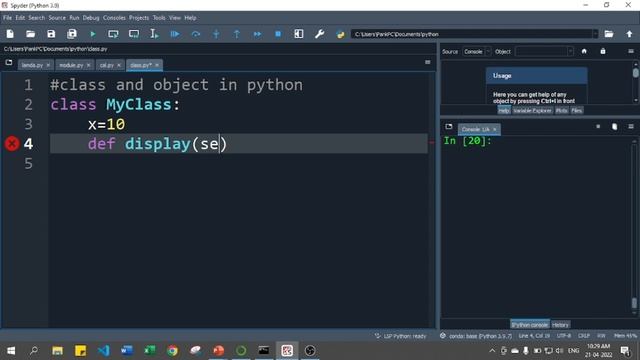Step out of function with the up arrow

(237, 34)
